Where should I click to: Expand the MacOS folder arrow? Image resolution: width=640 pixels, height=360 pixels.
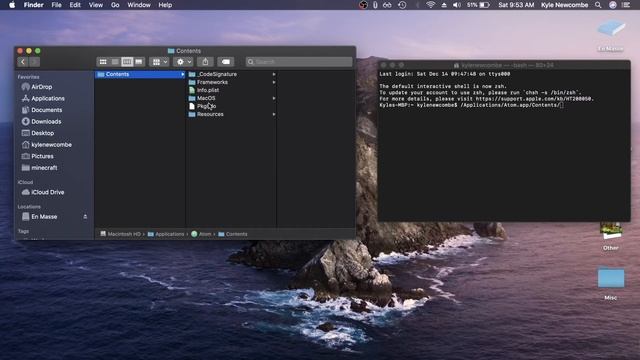pos(274,98)
